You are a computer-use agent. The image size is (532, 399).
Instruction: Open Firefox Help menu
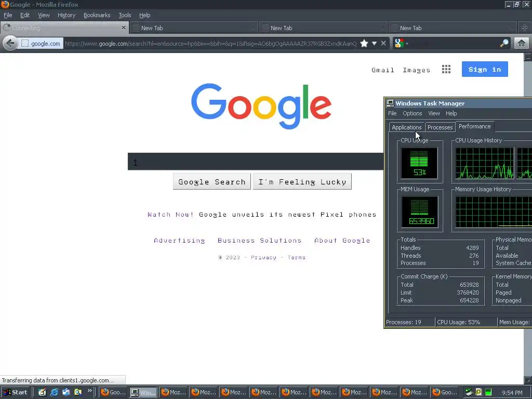(x=144, y=15)
